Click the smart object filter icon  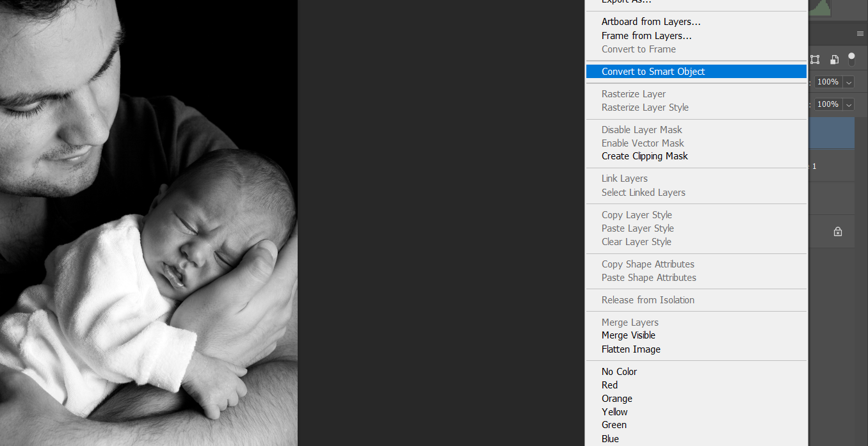tap(834, 60)
